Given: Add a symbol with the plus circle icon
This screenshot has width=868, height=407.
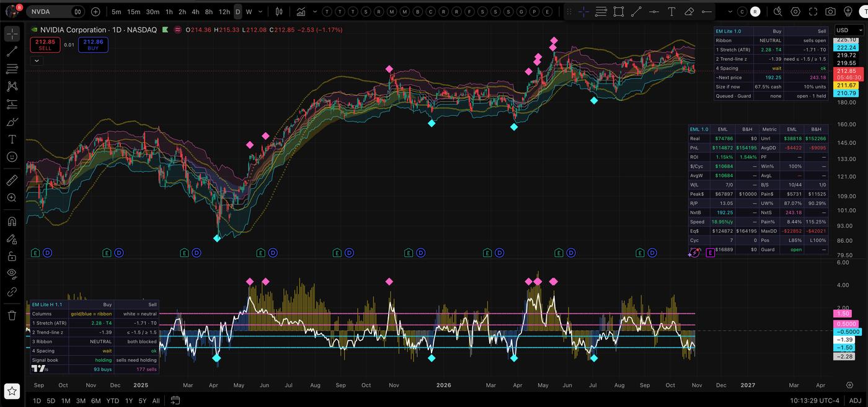Looking at the screenshot, I should [x=95, y=12].
